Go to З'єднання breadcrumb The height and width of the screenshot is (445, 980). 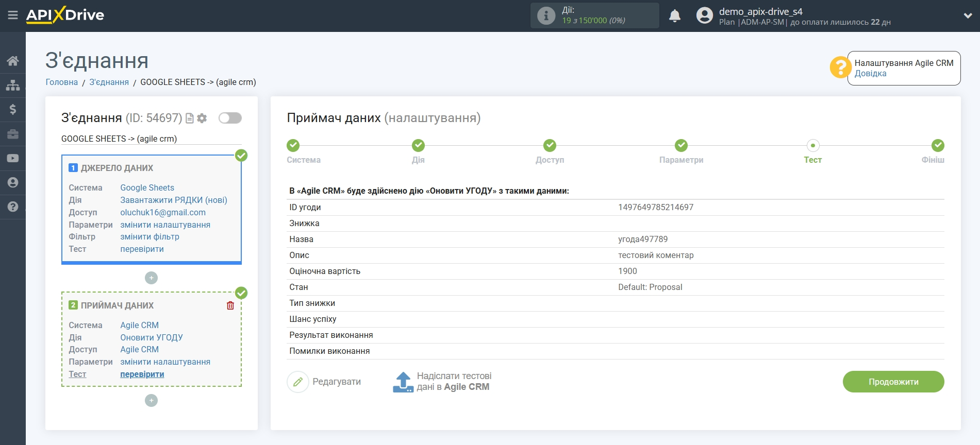(x=109, y=82)
